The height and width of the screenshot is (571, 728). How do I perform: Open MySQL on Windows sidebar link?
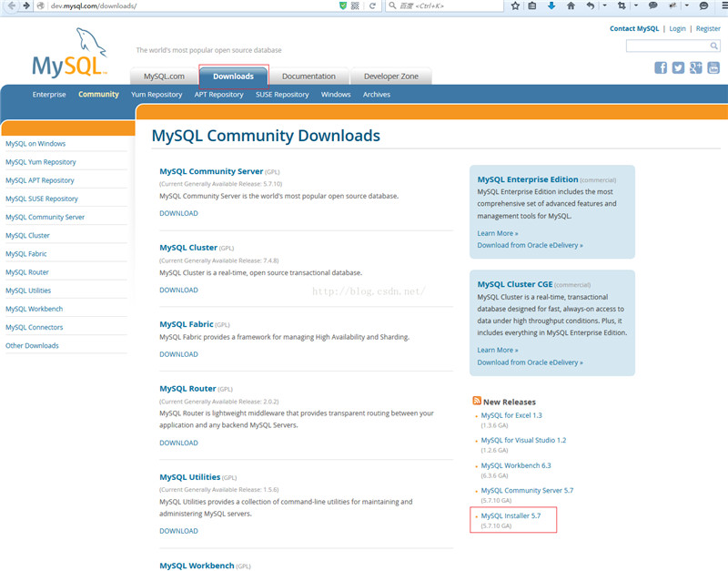tap(35, 144)
